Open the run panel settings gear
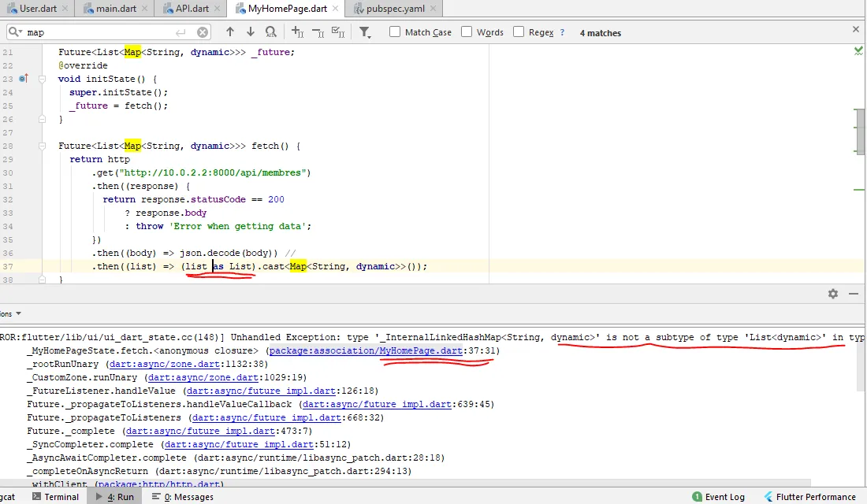This screenshot has width=867, height=504. tap(833, 294)
